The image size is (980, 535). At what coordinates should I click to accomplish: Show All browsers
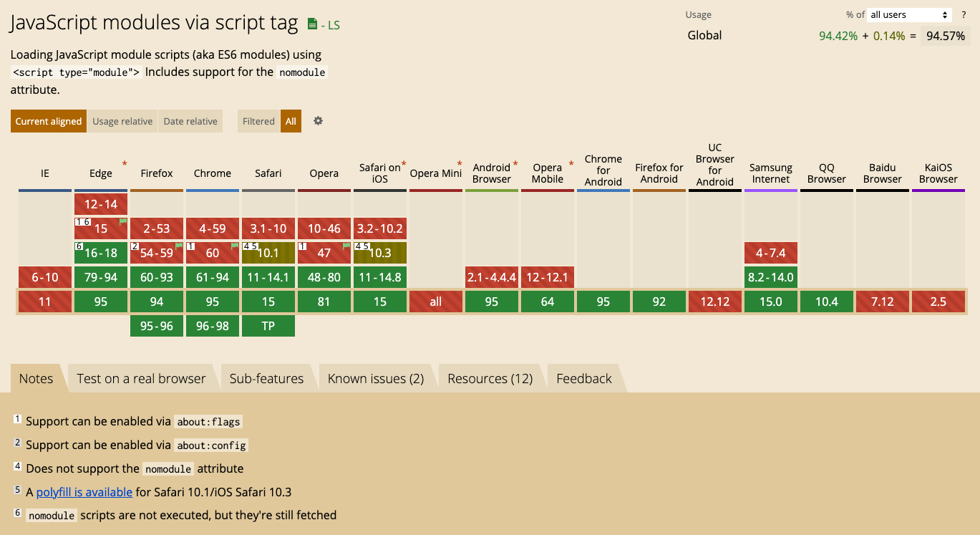click(291, 121)
